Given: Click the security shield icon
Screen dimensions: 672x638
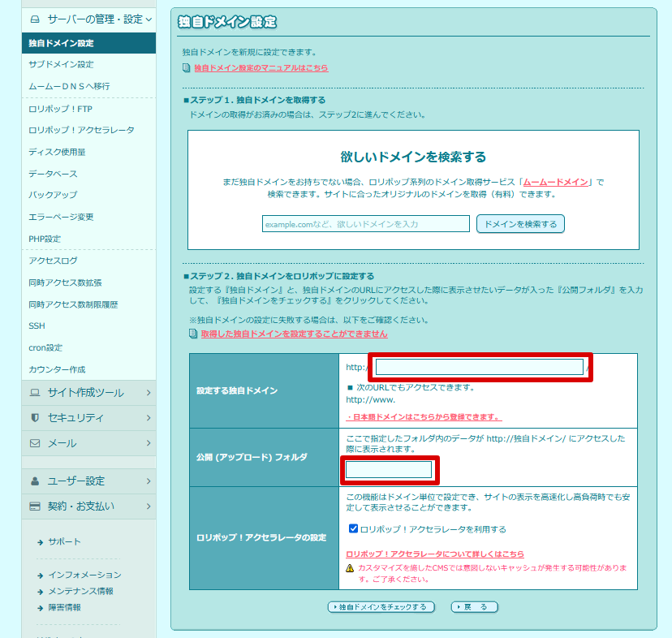Looking at the screenshot, I should 34,418.
